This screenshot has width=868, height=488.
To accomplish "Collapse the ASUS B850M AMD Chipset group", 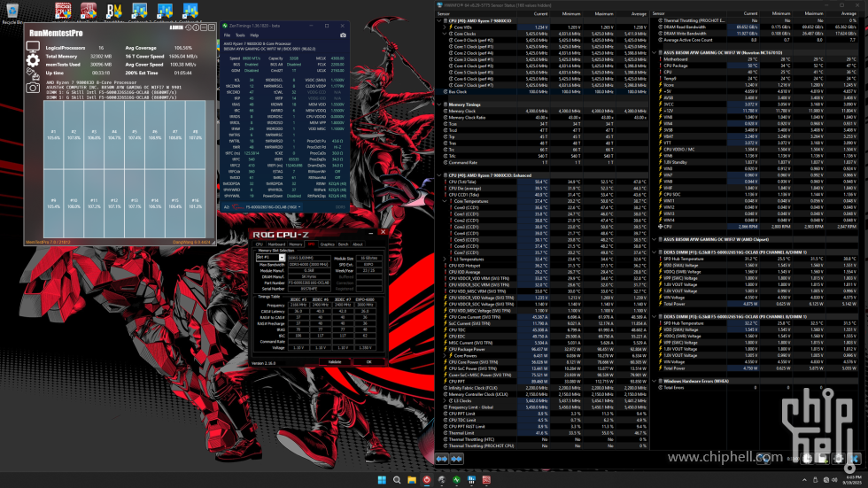I will [655, 240].
